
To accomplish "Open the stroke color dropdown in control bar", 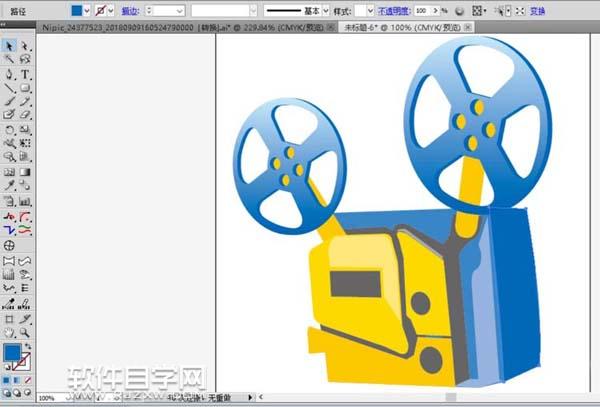I will (x=113, y=9).
